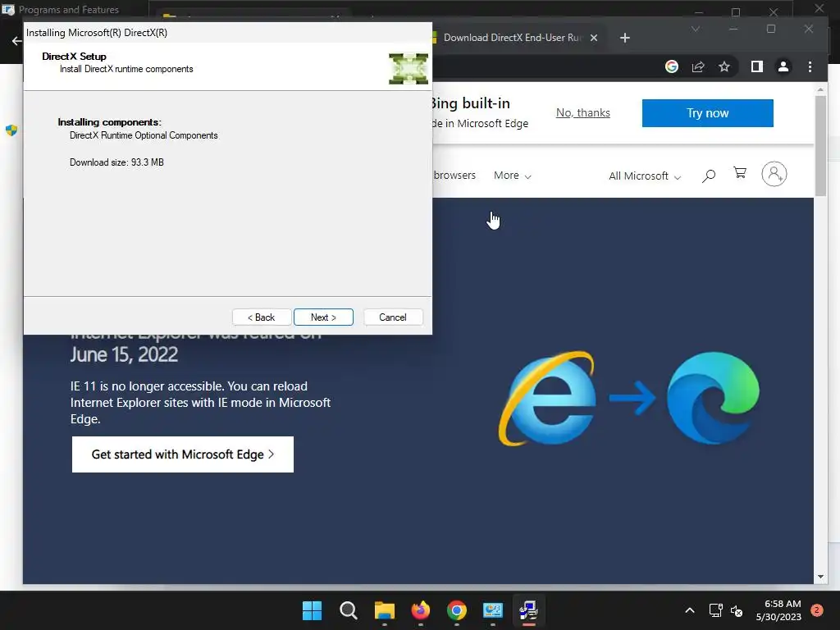Click the Try now button
The width and height of the screenshot is (840, 630).
[x=707, y=113]
